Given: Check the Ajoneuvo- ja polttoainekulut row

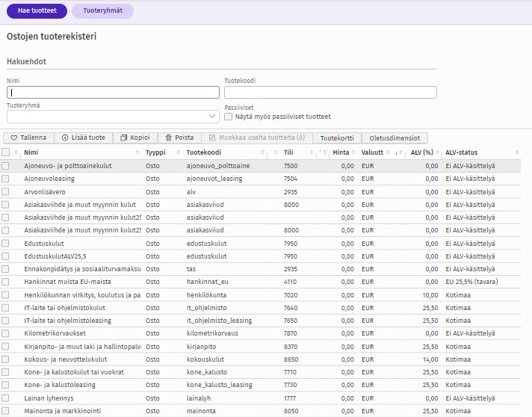Looking at the screenshot, I should coord(5,166).
